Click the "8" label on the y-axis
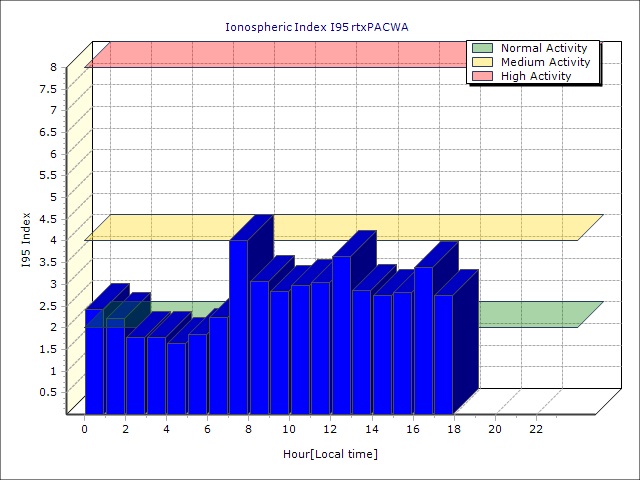 coord(56,67)
